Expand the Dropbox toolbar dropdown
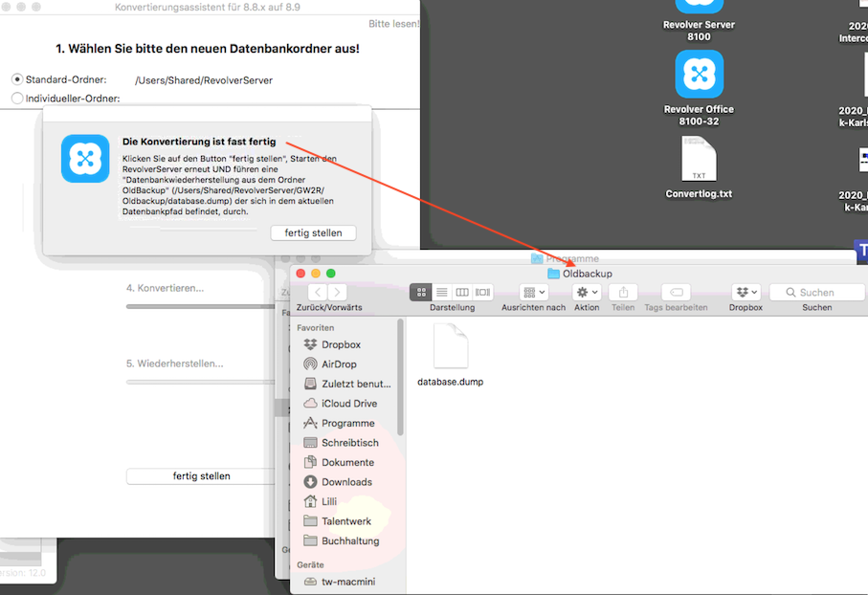The height and width of the screenshot is (595, 868). pyautogui.click(x=746, y=292)
